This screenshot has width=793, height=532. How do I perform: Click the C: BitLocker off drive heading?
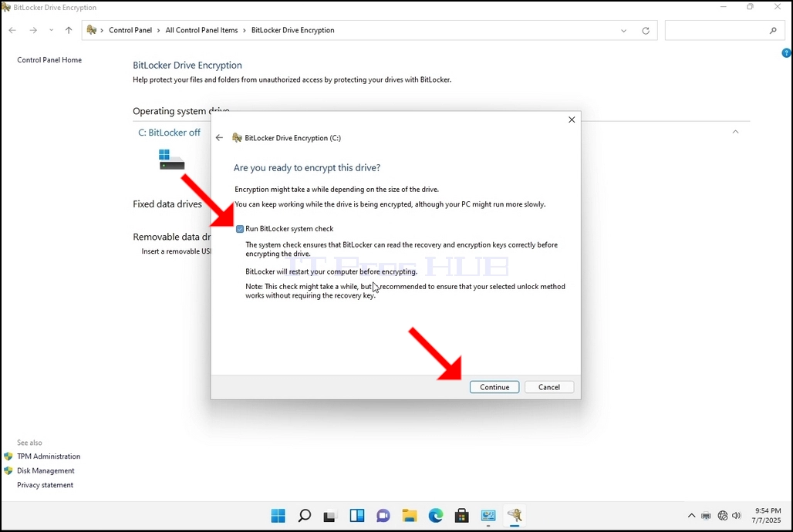170,133
